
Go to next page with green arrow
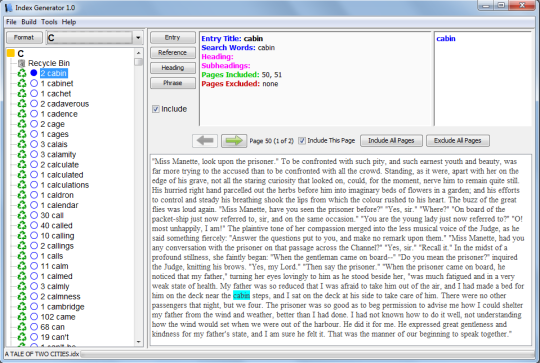(x=234, y=141)
